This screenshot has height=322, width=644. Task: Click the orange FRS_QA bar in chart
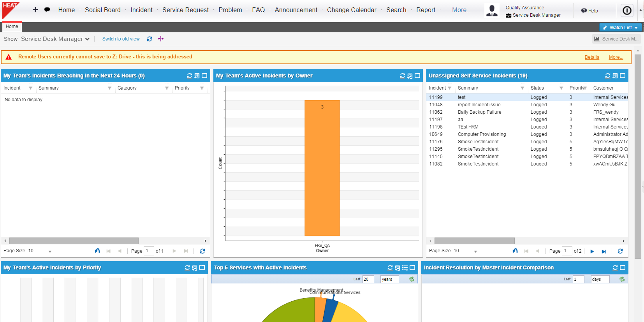point(322,168)
